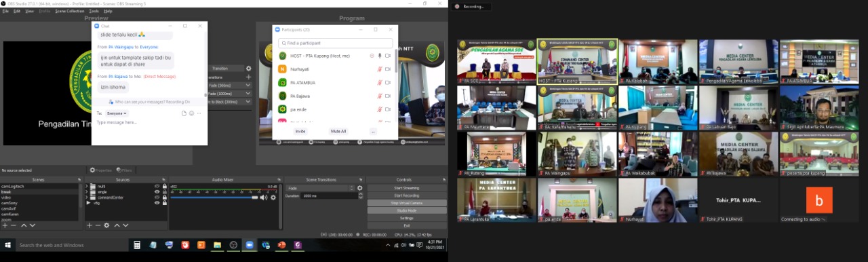Add a new scene with plus icon
This screenshot has height=262, width=868.
click(x=5, y=225)
